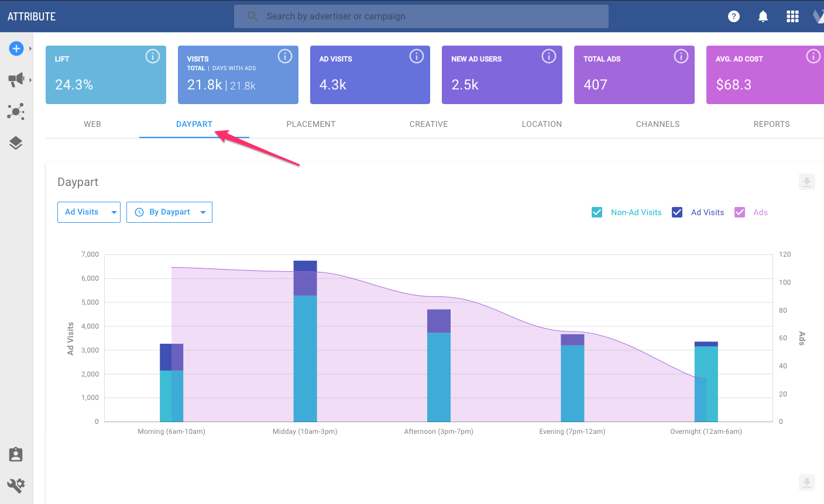Uncheck the Non-Ad Visits checkbox
The height and width of the screenshot is (504, 824).
(597, 212)
